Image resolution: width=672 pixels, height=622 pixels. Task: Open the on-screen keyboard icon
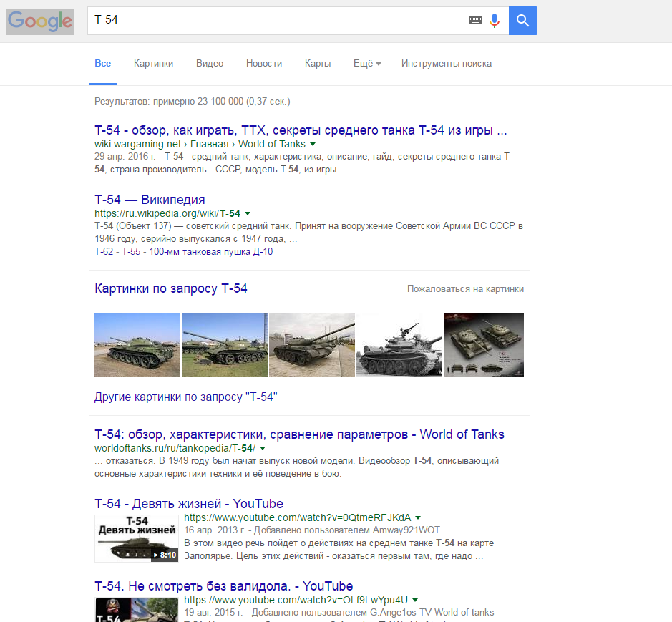pyautogui.click(x=475, y=20)
